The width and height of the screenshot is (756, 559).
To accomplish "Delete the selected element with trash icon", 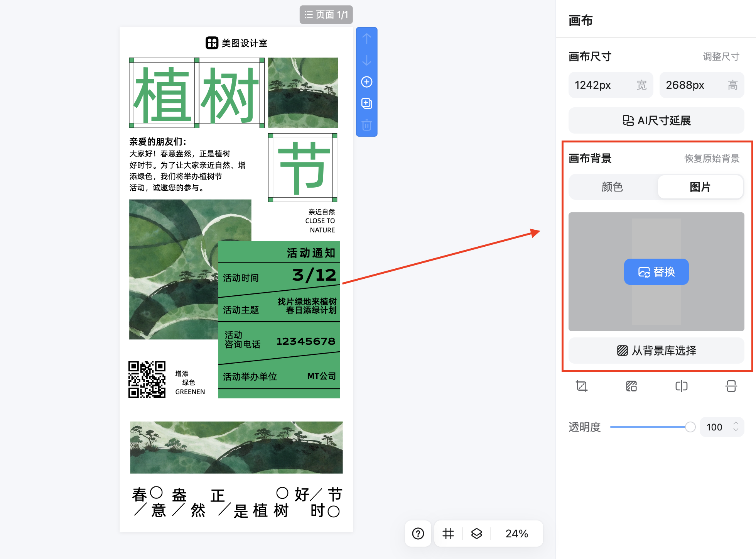I will pos(366,125).
